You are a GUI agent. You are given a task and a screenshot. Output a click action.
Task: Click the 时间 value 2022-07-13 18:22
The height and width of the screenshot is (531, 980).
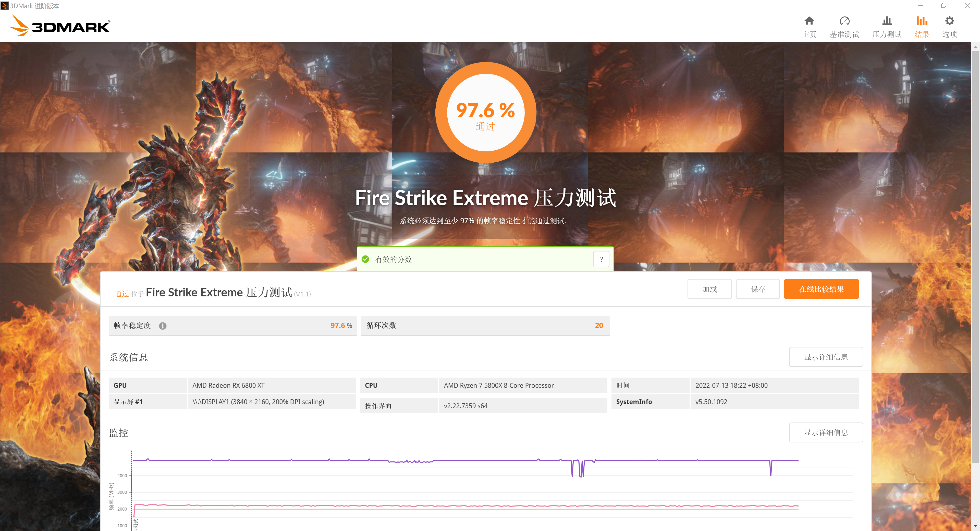731,385
